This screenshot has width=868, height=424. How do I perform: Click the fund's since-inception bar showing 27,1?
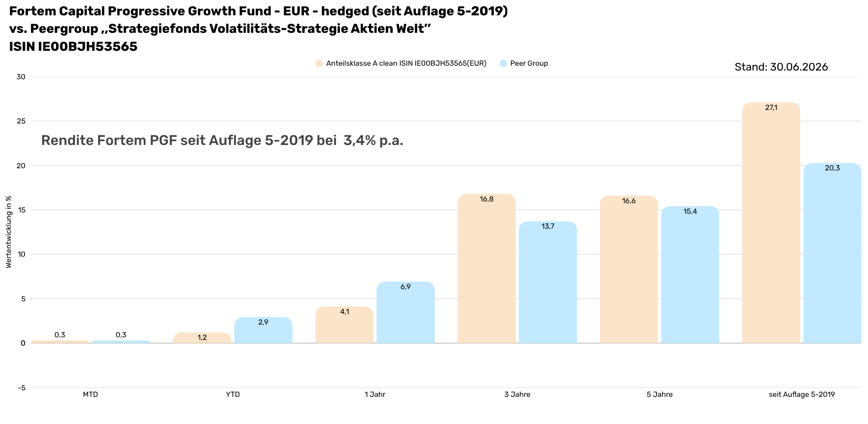(x=771, y=223)
